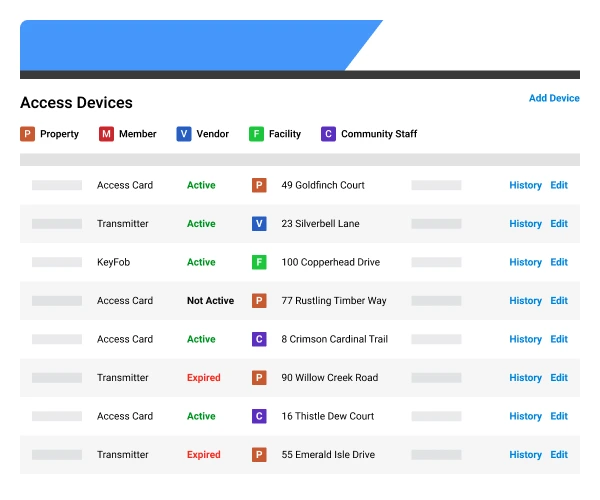Click the Community Staff icon beside 8 Crimson Cardinal Trail
The image size is (600, 500).
point(259,339)
